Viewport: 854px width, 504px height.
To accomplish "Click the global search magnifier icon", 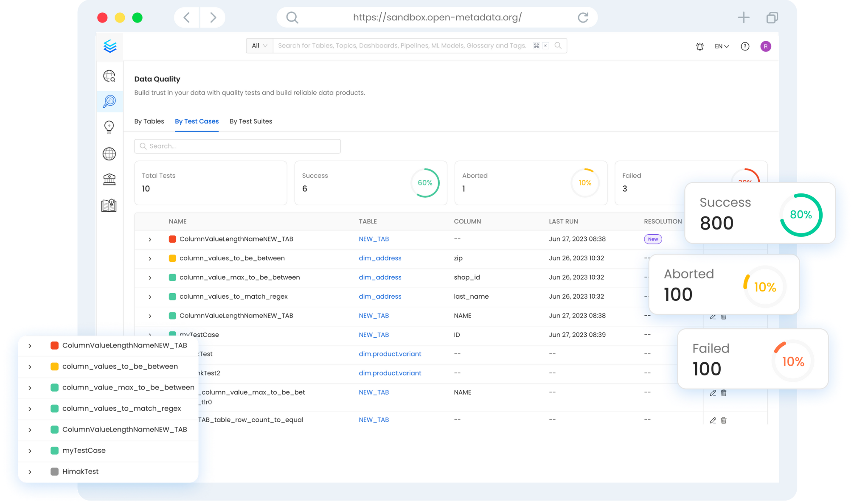I will 558,45.
